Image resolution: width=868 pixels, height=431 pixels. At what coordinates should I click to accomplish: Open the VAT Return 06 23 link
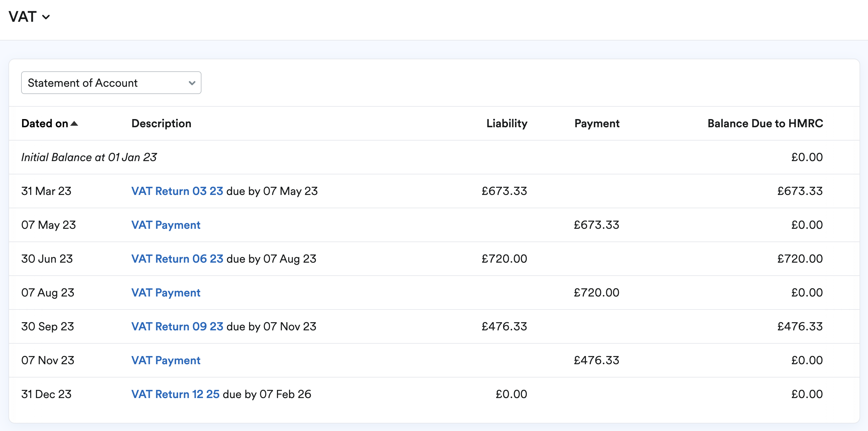(x=177, y=259)
